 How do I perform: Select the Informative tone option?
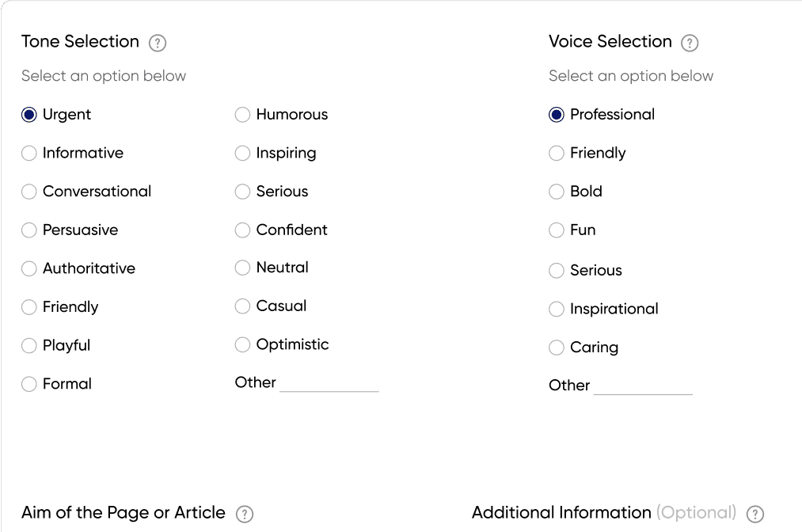point(29,154)
